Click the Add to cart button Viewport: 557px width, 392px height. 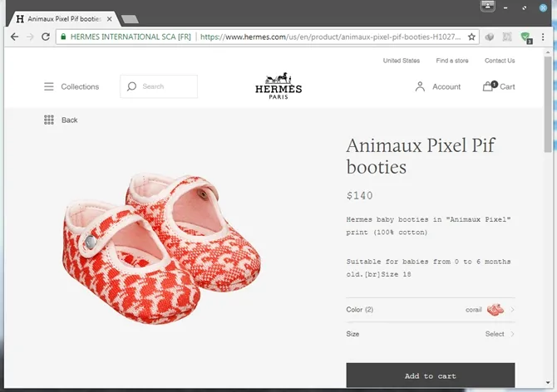(430, 375)
